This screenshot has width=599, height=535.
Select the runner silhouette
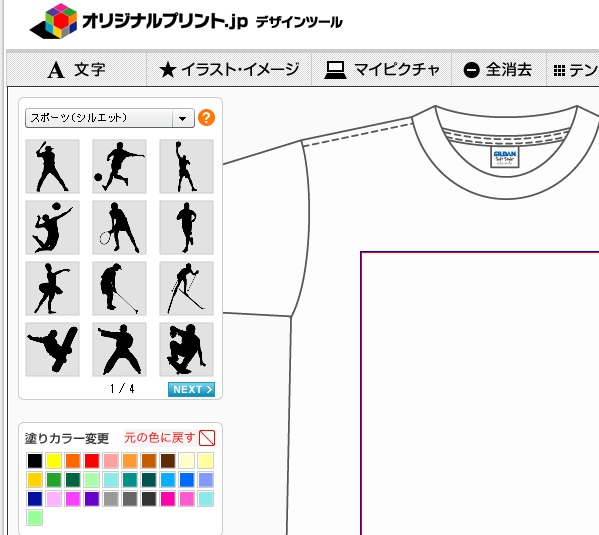click(x=186, y=227)
